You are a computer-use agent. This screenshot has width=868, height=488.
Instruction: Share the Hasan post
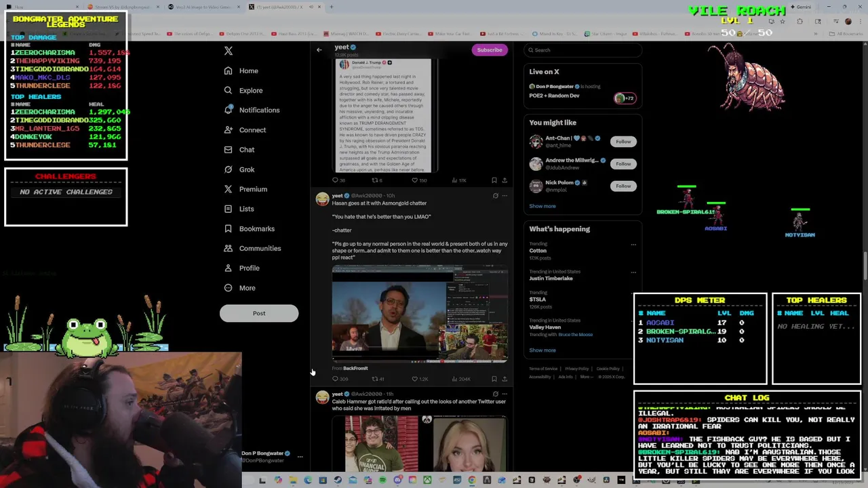pos(505,379)
